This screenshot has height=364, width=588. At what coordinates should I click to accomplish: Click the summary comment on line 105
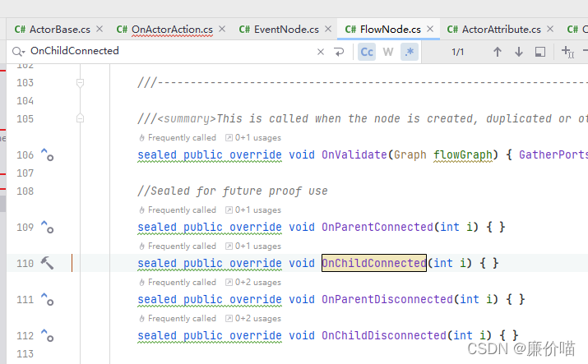tap(362, 118)
